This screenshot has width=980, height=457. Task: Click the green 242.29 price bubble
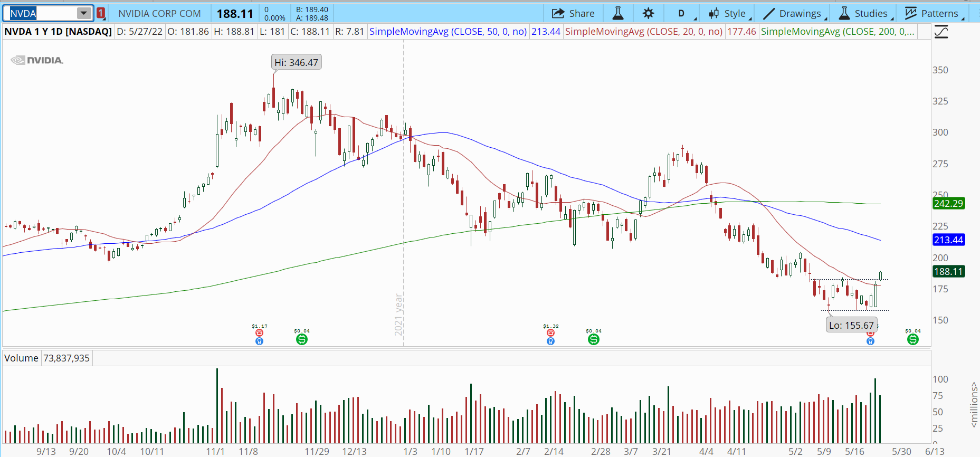pyautogui.click(x=948, y=204)
